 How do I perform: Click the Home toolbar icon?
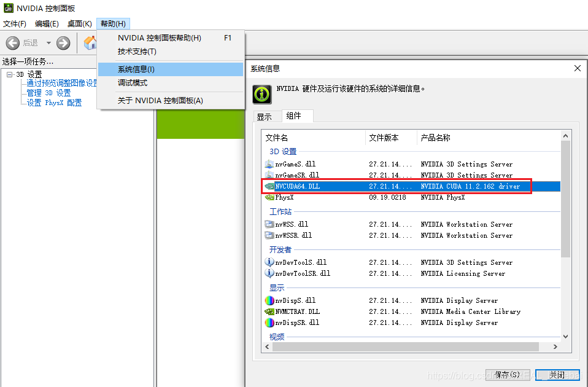[90, 43]
